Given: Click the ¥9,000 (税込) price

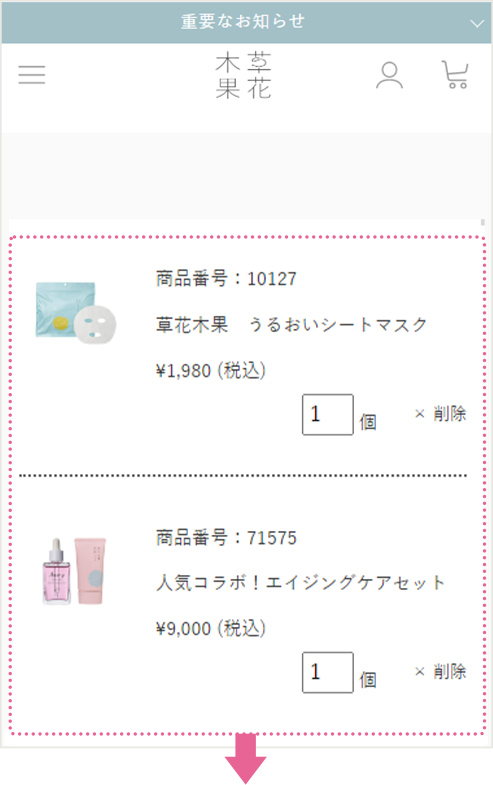Looking at the screenshot, I should pyautogui.click(x=211, y=628).
